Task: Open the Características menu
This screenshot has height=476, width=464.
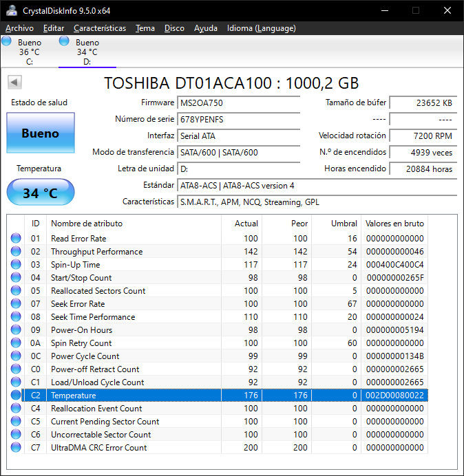Action: click(x=100, y=28)
